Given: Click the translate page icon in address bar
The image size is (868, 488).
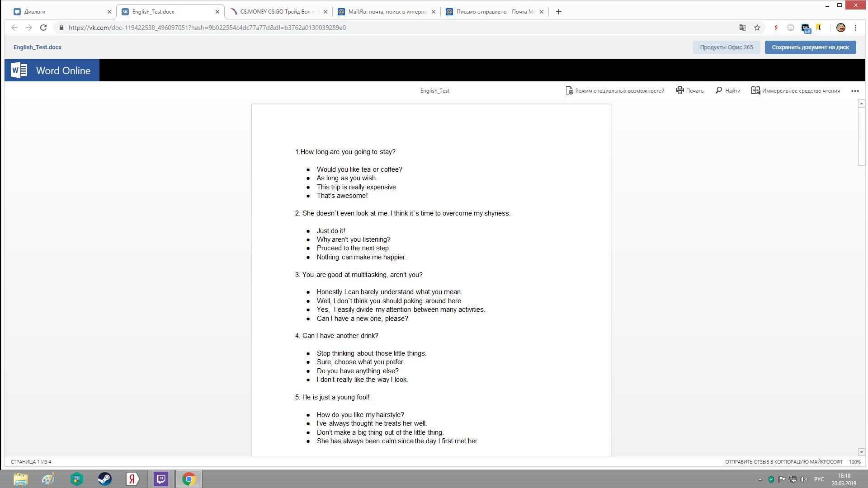Looking at the screenshot, I should click(742, 28).
